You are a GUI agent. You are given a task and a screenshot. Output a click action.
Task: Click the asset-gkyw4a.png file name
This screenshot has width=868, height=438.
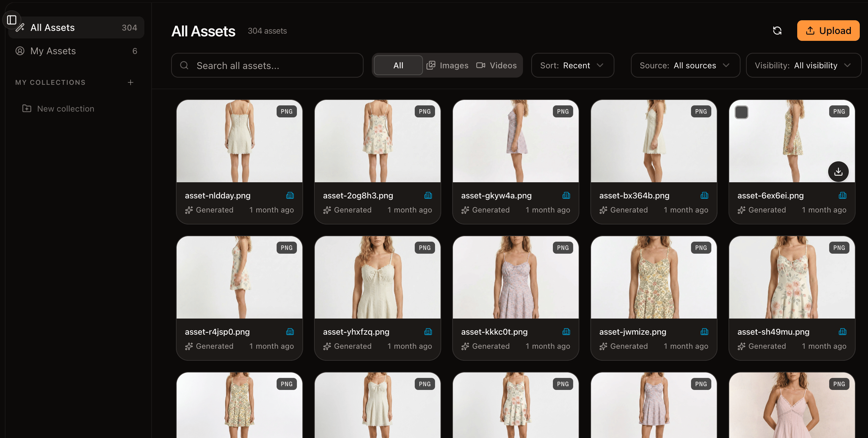pos(497,195)
